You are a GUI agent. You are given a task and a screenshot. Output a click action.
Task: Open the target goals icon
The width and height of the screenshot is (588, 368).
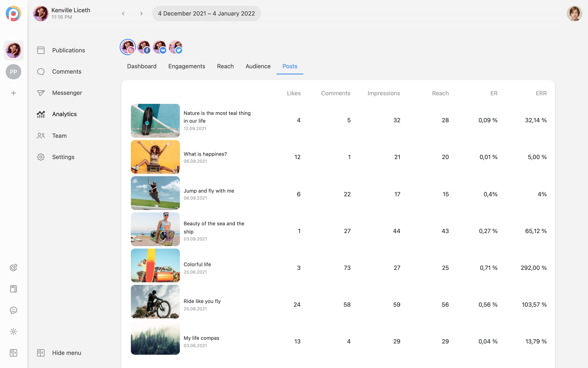pos(13,267)
